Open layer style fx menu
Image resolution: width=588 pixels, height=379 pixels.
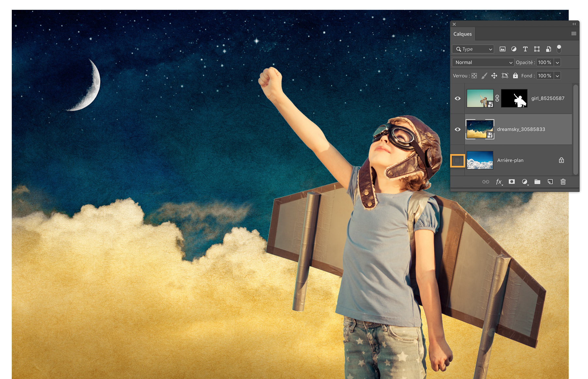tap(499, 182)
